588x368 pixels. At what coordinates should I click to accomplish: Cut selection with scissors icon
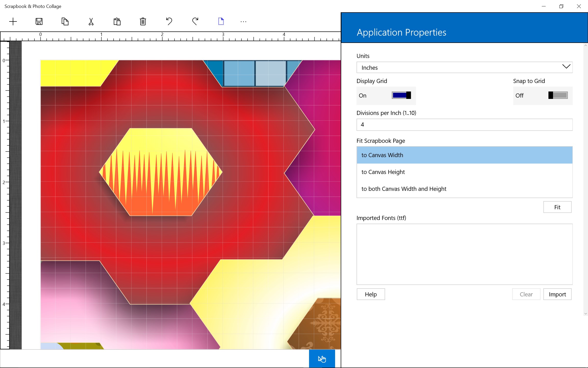point(91,21)
